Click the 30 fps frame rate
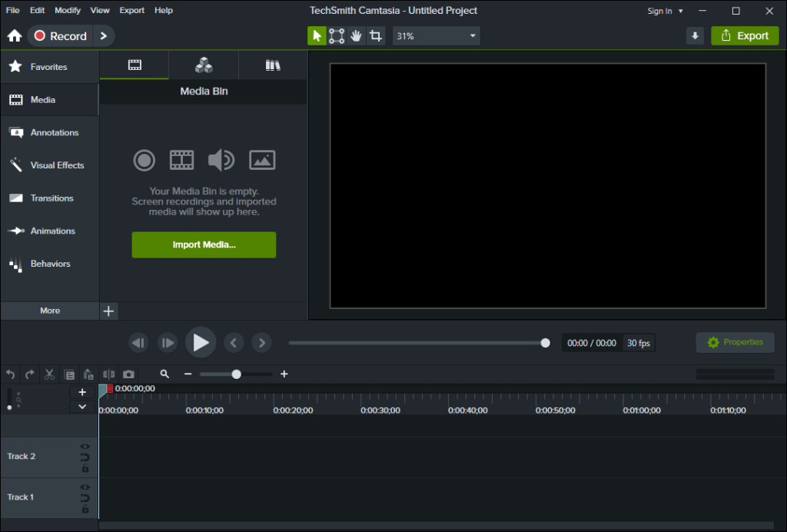Screen dimensions: 787x532 [639, 343]
